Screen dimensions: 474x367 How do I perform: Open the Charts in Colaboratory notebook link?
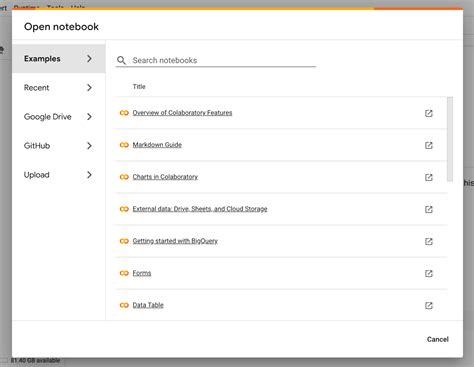click(x=165, y=177)
